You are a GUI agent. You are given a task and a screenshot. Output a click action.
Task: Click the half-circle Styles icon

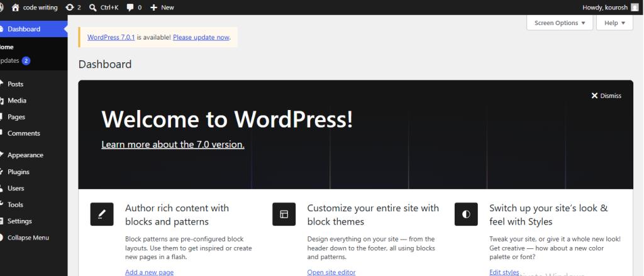[x=466, y=214]
